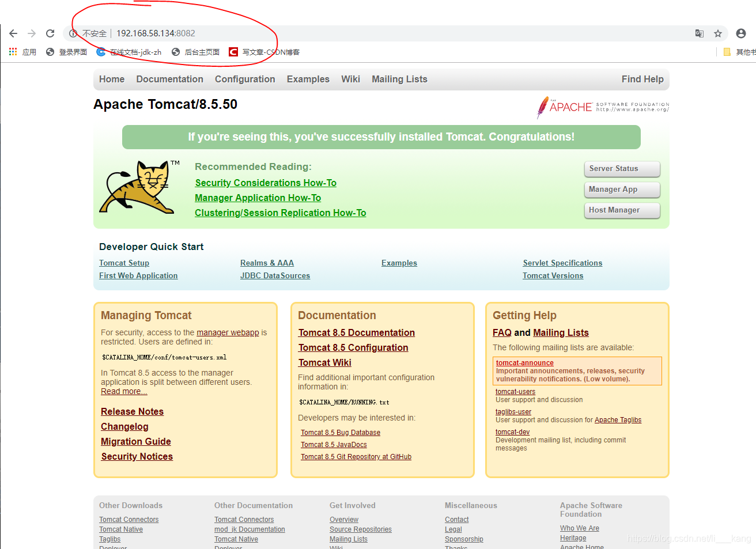Viewport: 756px width, 549px height.
Task: Open Documentation in navigation bar
Action: tap(170, 79)
